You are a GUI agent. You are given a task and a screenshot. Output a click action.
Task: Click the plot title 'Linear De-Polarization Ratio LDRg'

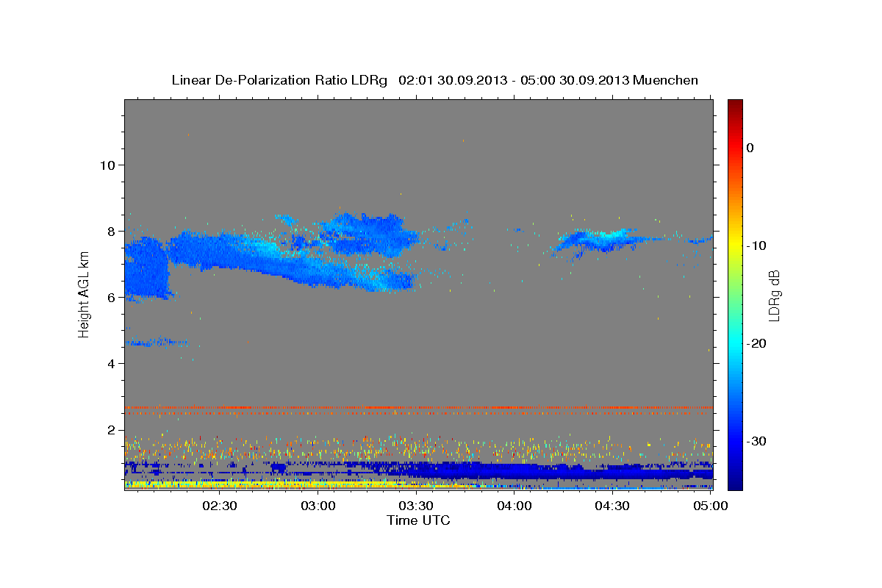(x=279, y=80)
